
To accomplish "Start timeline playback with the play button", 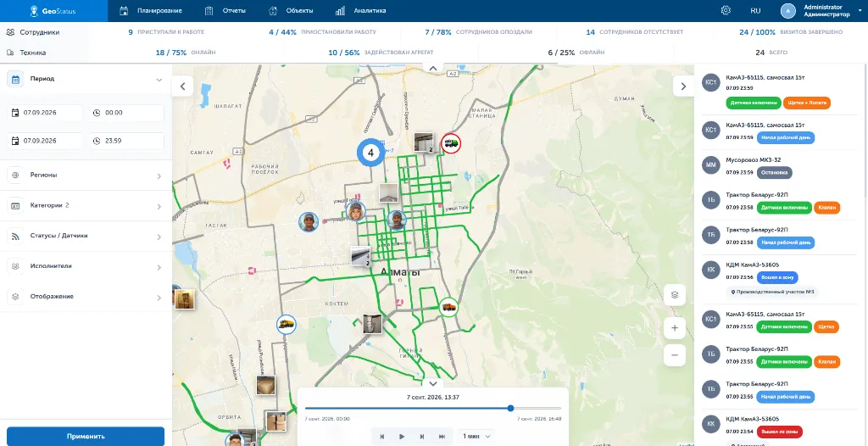I will [x=402, y=437].
